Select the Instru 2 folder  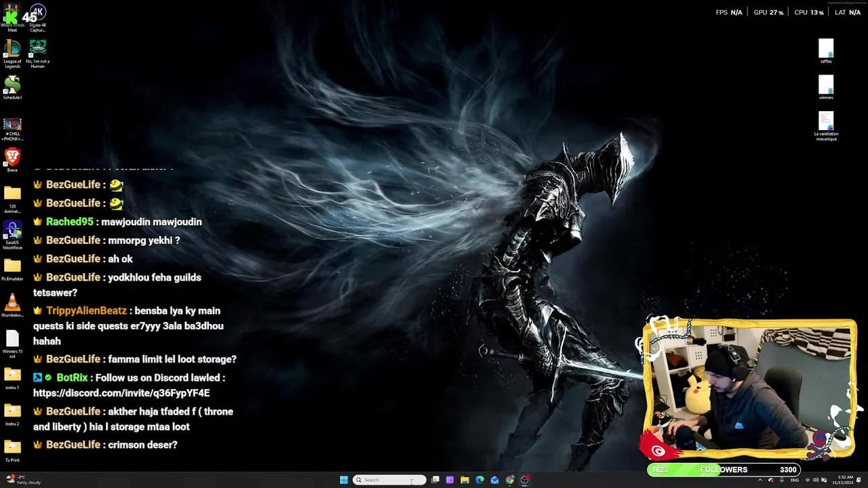pos(12,414)
